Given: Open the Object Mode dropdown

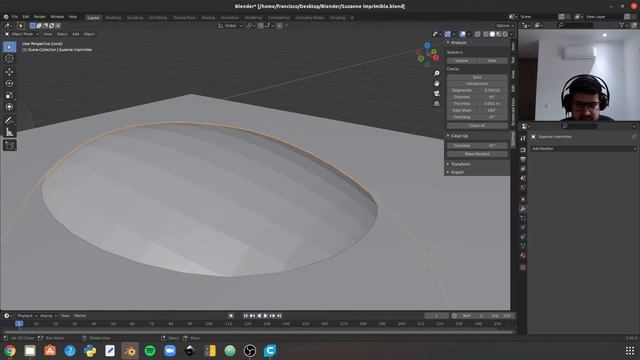Looking at the screenshot, I should 22,34.
